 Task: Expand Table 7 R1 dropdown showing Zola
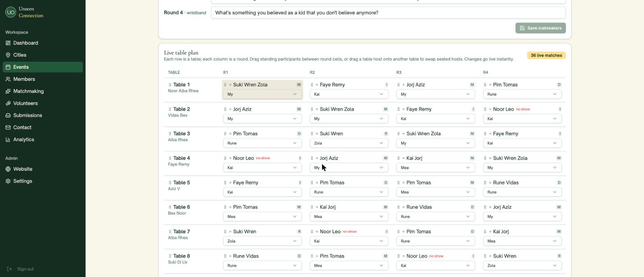262,241
